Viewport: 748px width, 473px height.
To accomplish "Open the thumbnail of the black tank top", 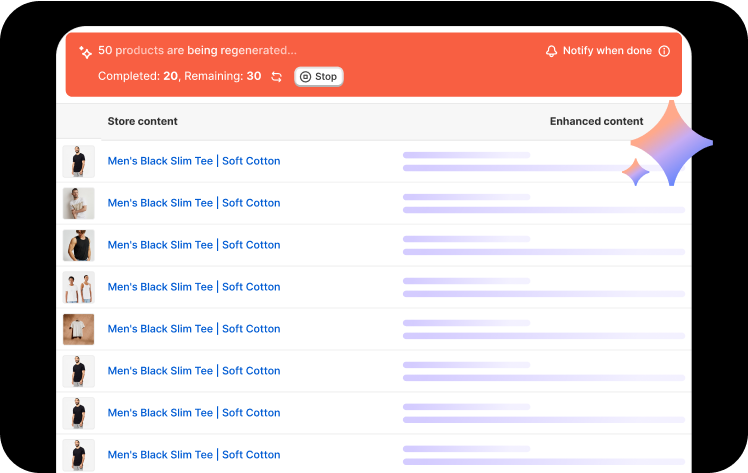I will click(x=79, y=245).
